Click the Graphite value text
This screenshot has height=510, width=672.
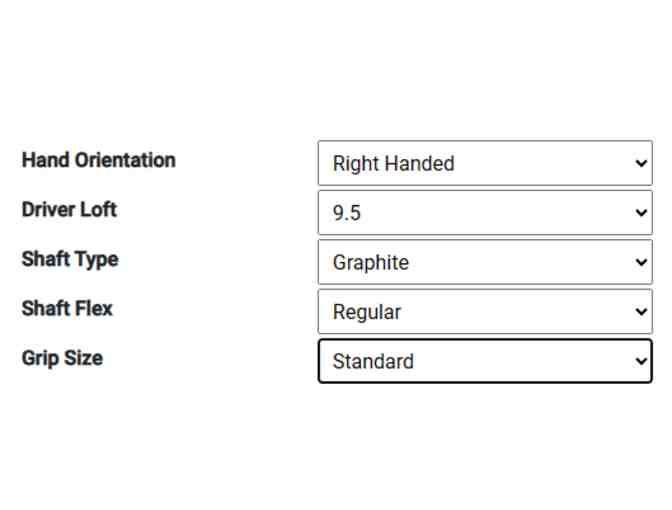370,263
